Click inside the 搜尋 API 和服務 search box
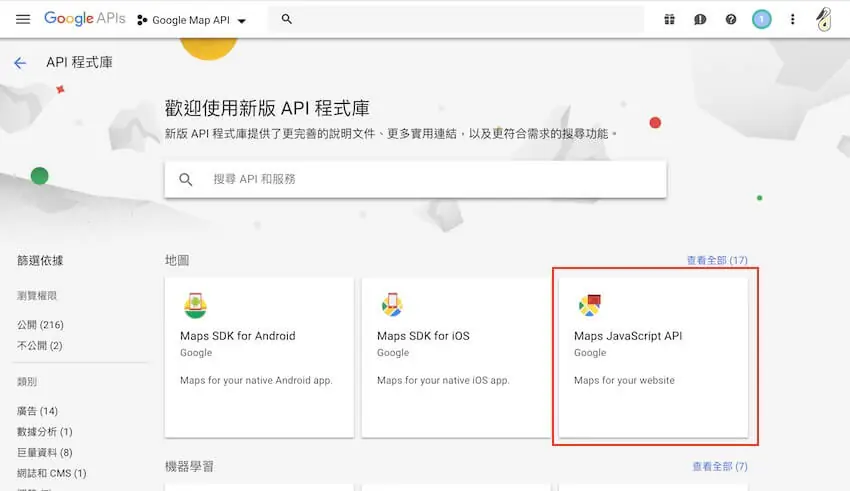The height and width of the screenshot is (491, 850). click(x=416, y=179)
